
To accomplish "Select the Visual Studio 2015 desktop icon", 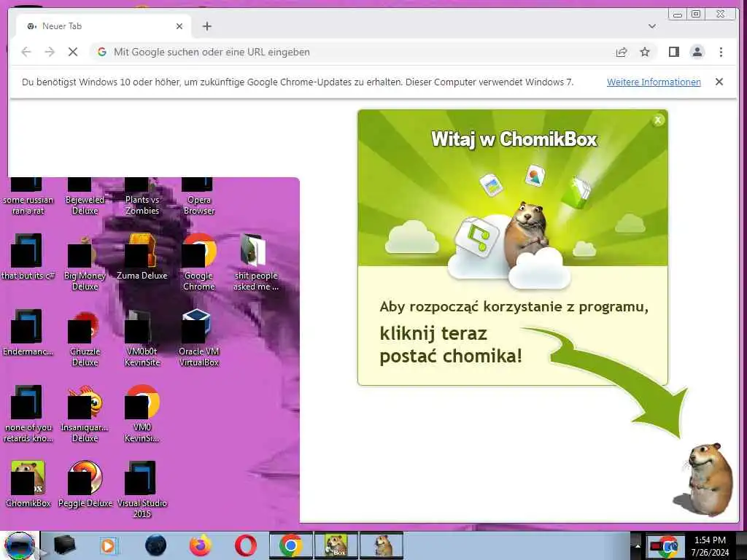I will pyautogui.click(x=142, y=489).
